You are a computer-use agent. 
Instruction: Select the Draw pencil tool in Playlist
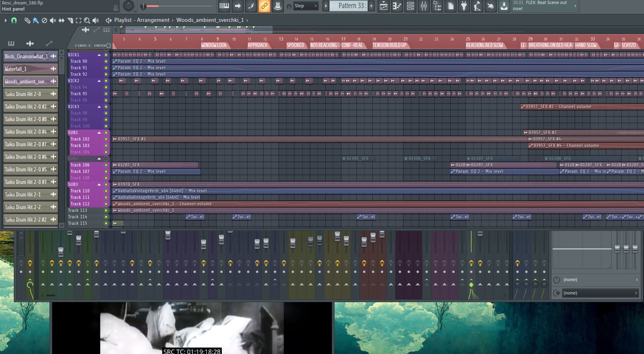[x=27, y=20]
